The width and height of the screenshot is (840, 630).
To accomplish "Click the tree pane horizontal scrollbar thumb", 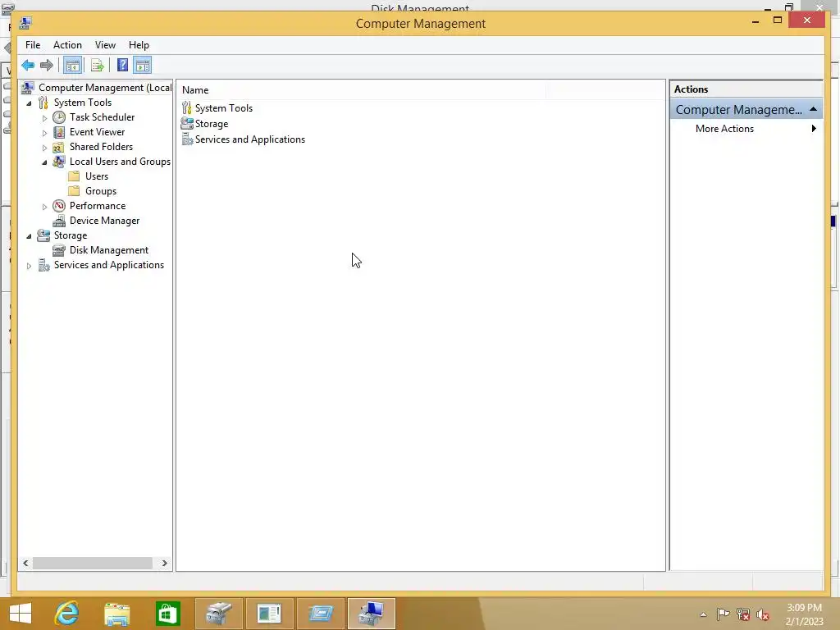I will pos(93,563).
